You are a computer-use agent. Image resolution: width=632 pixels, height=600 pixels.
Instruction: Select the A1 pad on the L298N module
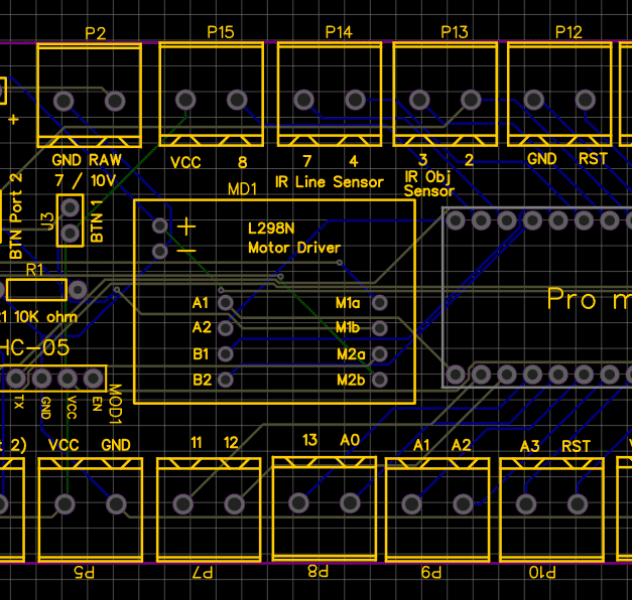pyautogui.click(x=226, y=303)
